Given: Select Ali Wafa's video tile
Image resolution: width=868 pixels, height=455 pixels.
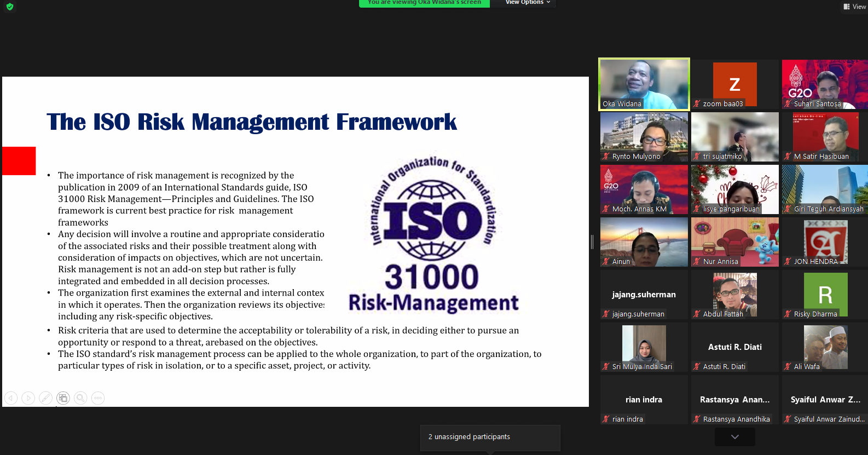Looking at the screenshot, I should [825, 347].
